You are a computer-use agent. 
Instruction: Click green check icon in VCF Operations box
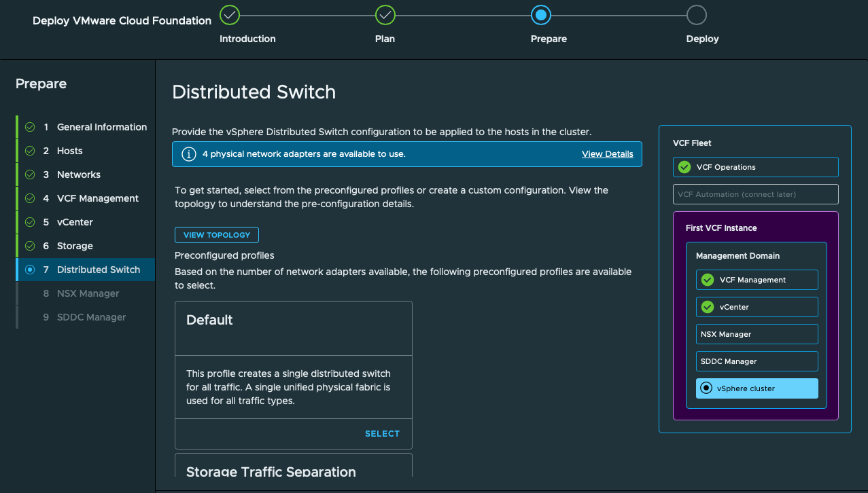pos(684,167)
